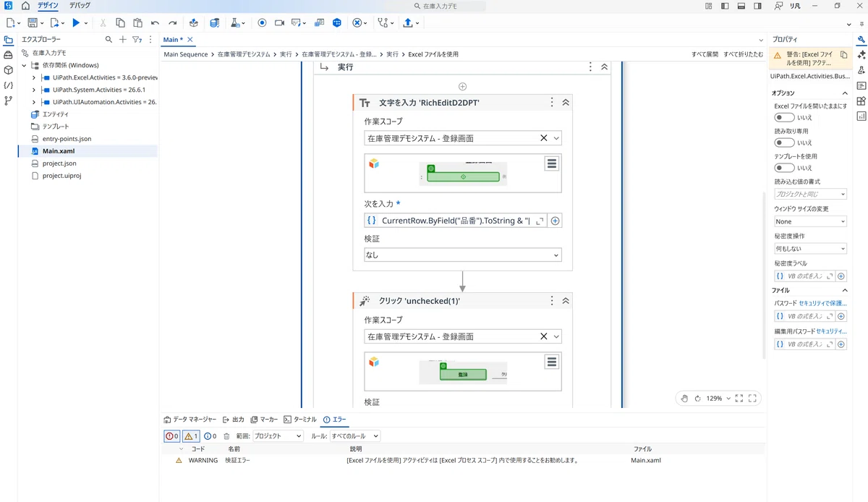Open Manage Packages icon
Screen dimensions: 868x502
click(193, 23)
